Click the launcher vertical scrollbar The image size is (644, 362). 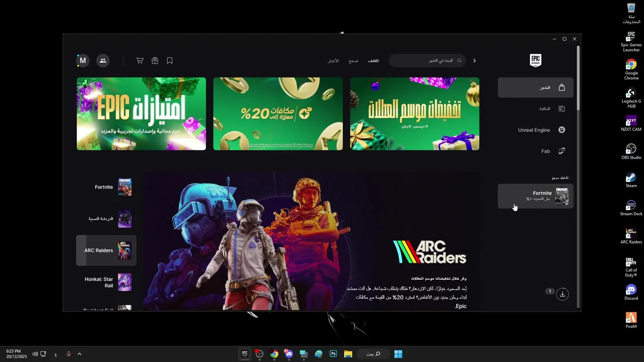point(579,78)
